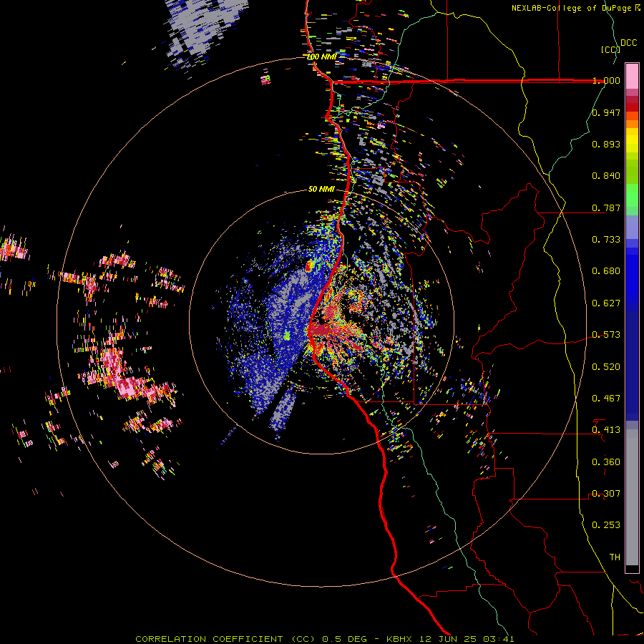Click the 0.947 scale value
Screen dimensions: 644x644
click(x=606, y=112)
